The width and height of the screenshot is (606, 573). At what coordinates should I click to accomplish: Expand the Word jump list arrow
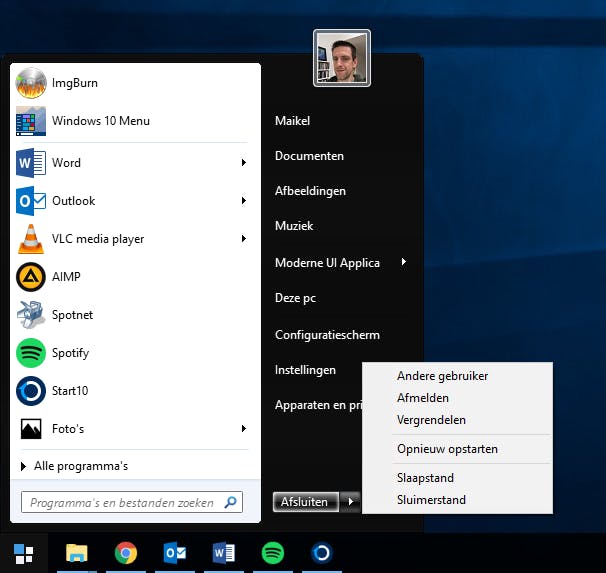244,163
